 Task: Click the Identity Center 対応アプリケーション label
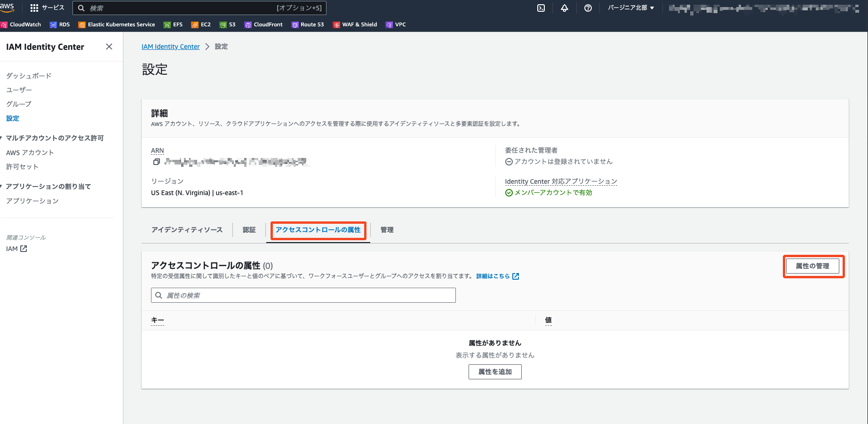click(561, 181)
